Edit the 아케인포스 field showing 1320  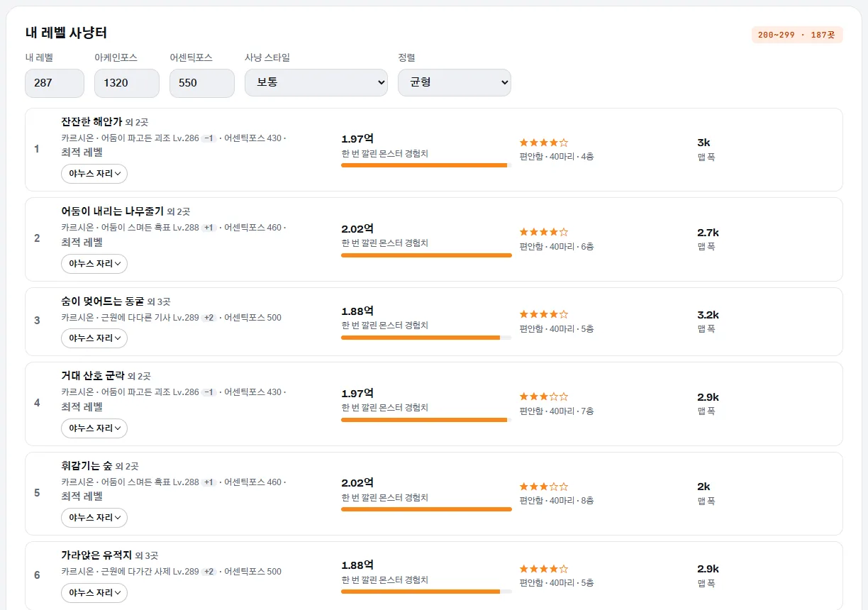(x=127, y=83)
